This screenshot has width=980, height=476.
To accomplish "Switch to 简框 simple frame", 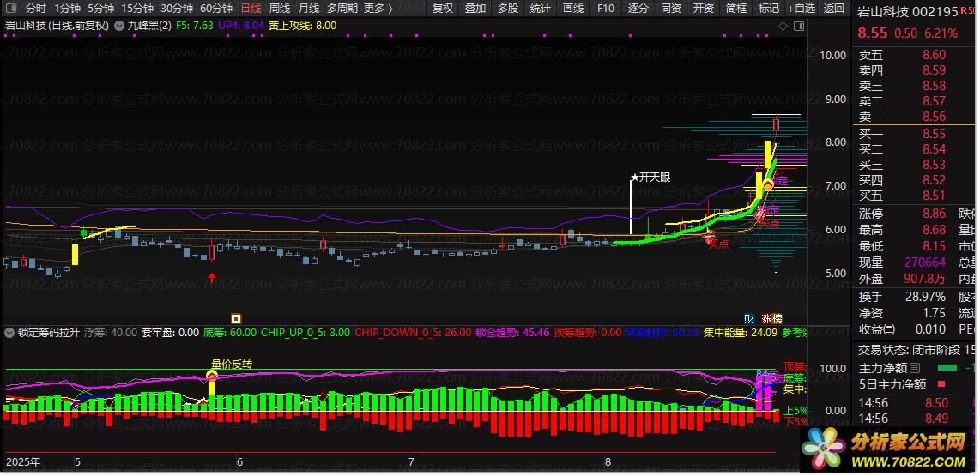I will [736, 8].
